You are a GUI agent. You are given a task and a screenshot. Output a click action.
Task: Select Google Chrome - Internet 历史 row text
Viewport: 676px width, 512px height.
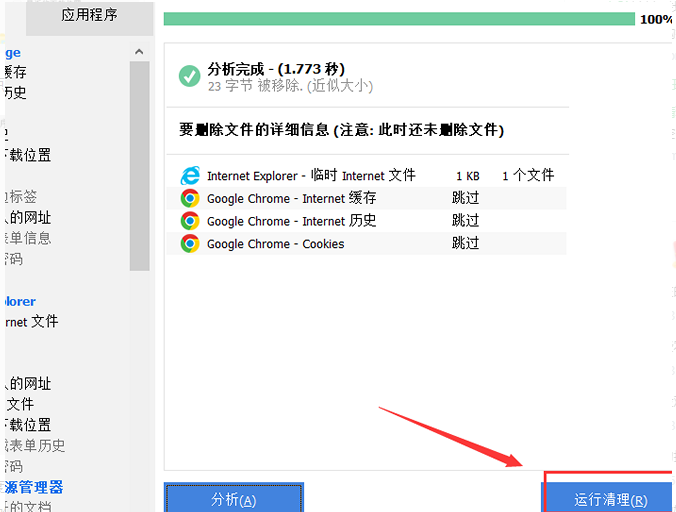291,221
